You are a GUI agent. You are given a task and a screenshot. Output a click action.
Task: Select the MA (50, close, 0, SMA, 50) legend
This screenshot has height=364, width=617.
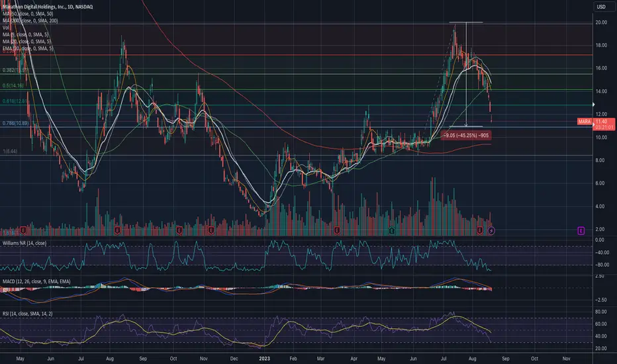28,14
